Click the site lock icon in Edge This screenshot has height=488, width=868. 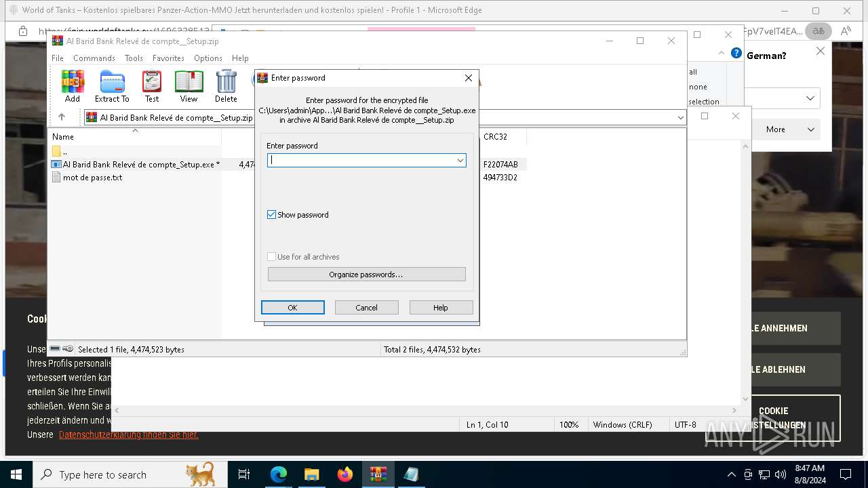[x=23, y=31]
